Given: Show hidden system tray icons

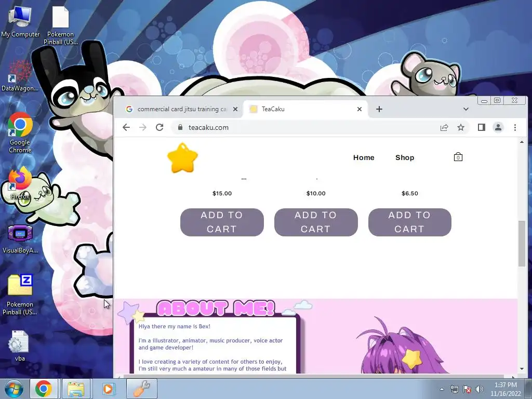Looking at the screenshot, I should point(442,389).
